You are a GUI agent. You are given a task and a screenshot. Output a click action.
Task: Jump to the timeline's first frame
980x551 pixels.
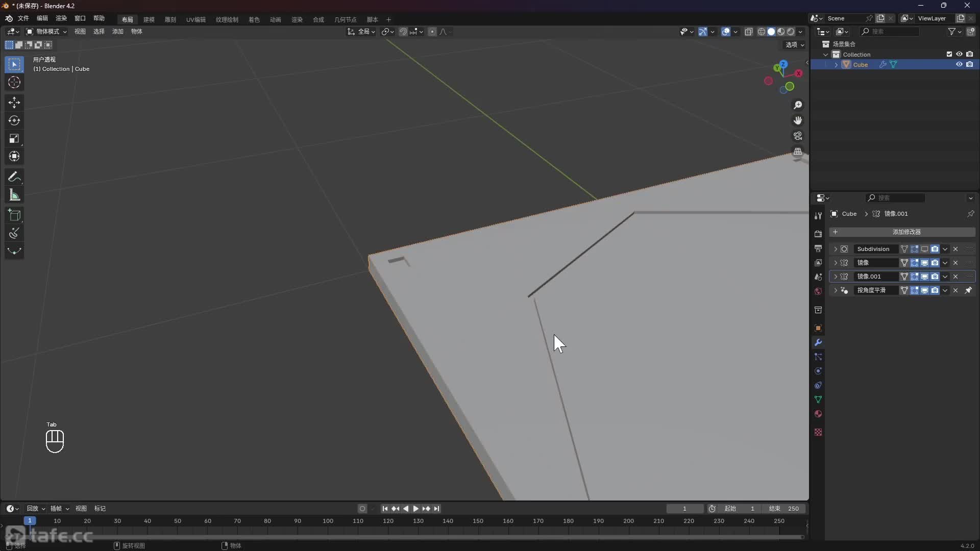[x=385, y=509]
